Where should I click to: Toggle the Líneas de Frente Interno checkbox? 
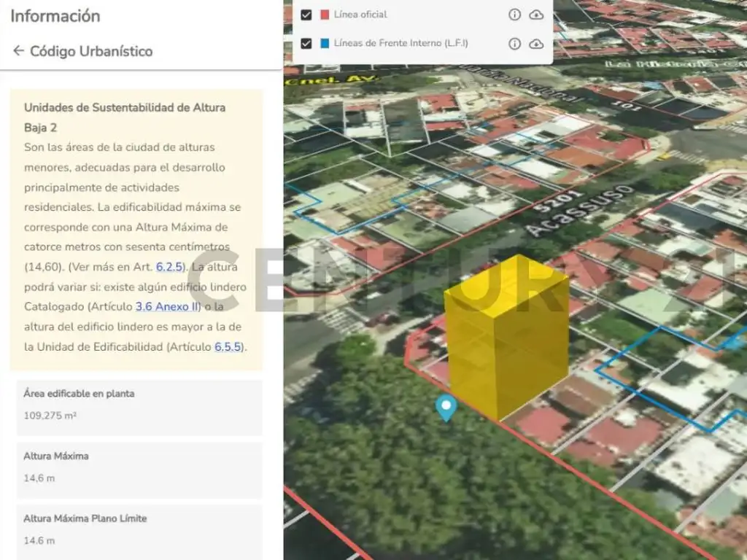(x=306, y=44)
